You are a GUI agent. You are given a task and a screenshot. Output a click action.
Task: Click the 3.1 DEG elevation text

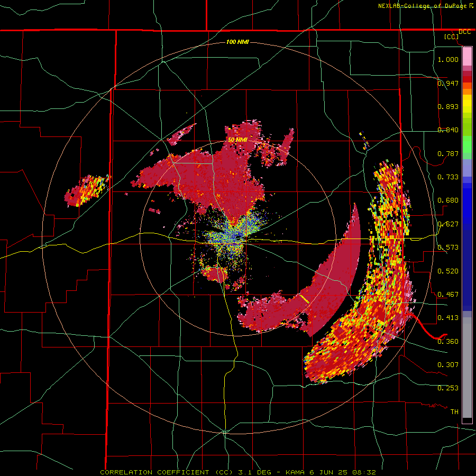tap(254, 472)
